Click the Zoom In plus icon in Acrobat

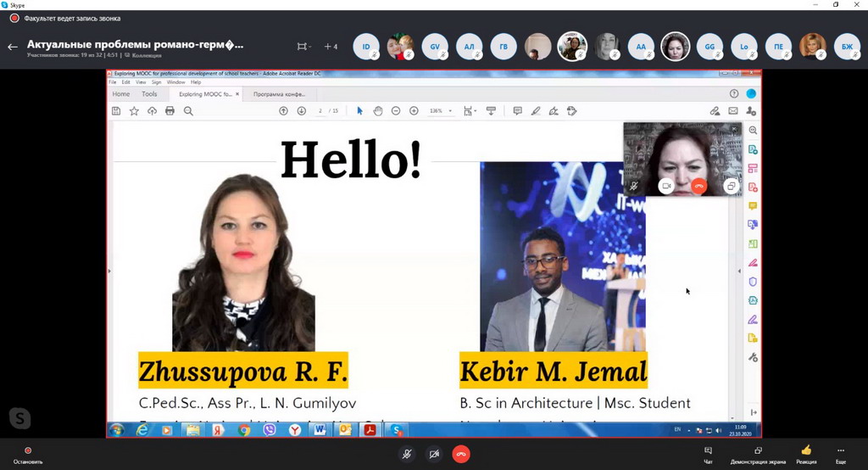coord(414,111)
